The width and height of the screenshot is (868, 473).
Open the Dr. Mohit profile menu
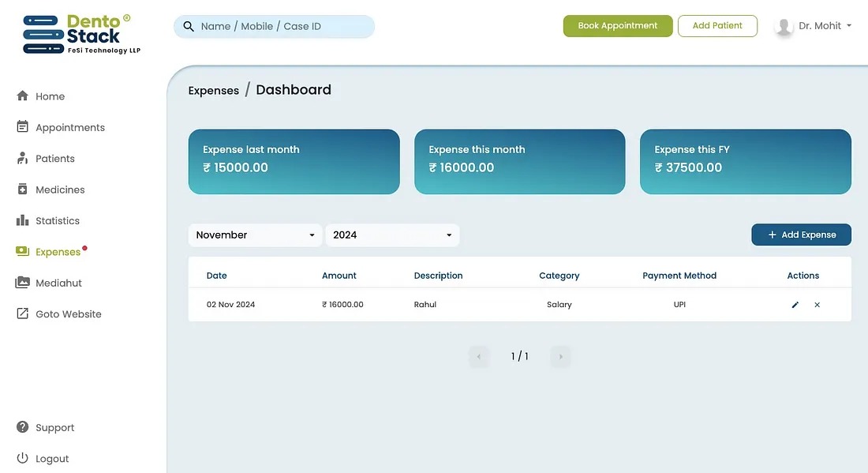(x=814, y=26)
